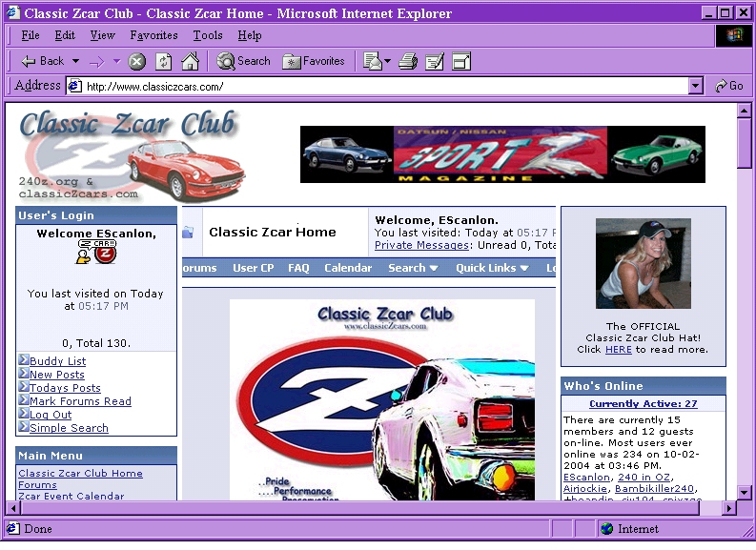Click the Go button beside address bar

pos(728,86)
